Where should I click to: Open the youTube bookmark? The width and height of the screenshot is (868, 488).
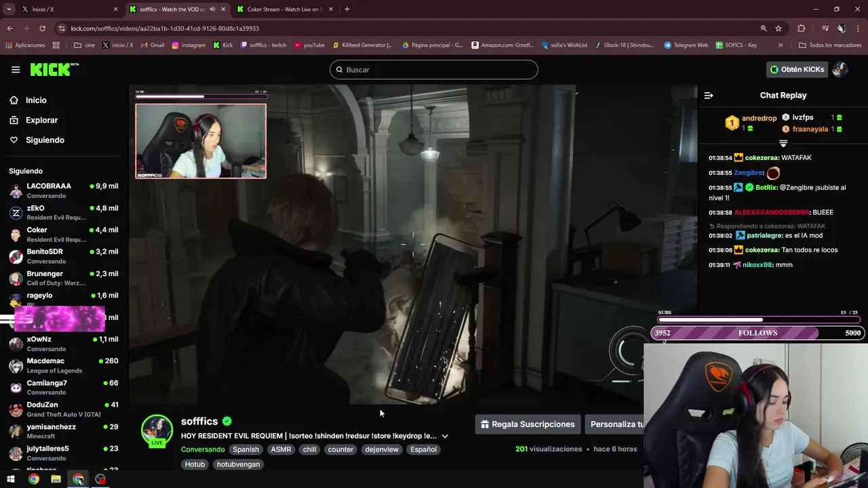[309, 45]
